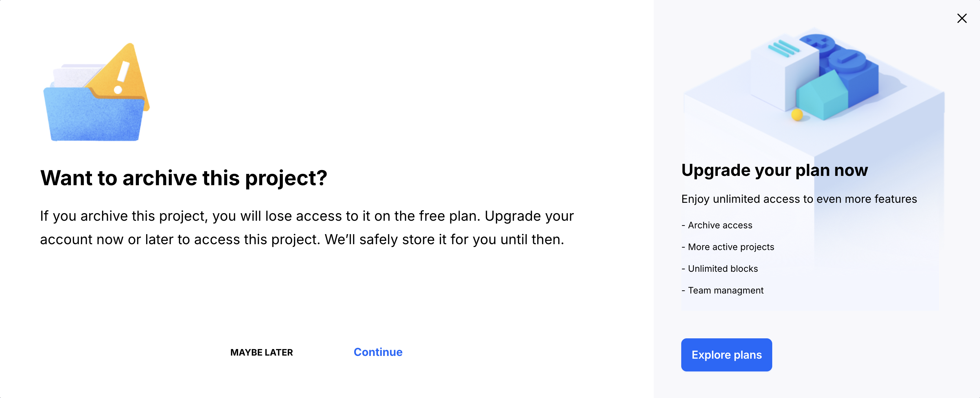This screenshot has height=398, width=980.
Task: Open the Explore plans button
Action: tap(726, 355)
